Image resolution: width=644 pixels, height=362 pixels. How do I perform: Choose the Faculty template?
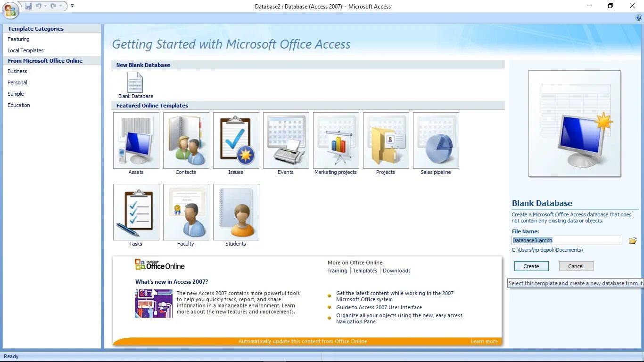click(186, 215)
